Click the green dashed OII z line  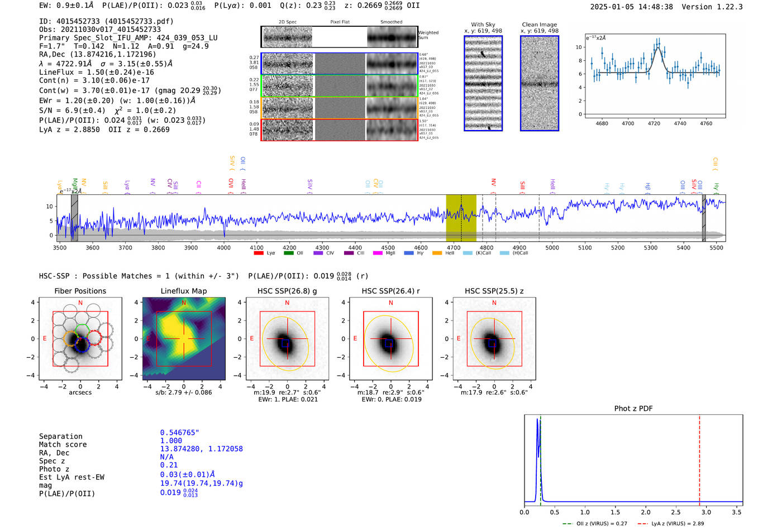click(x=541, y=461)
